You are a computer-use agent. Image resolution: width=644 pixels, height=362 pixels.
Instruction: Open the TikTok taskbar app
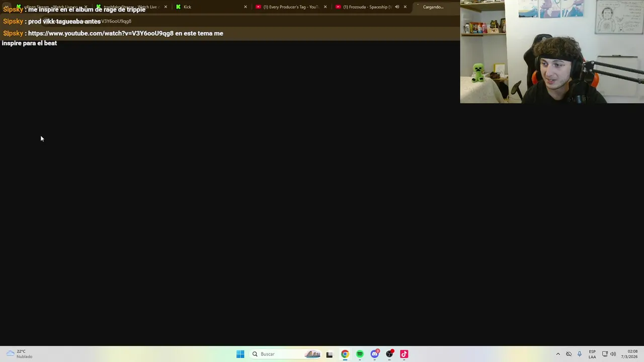404,354
